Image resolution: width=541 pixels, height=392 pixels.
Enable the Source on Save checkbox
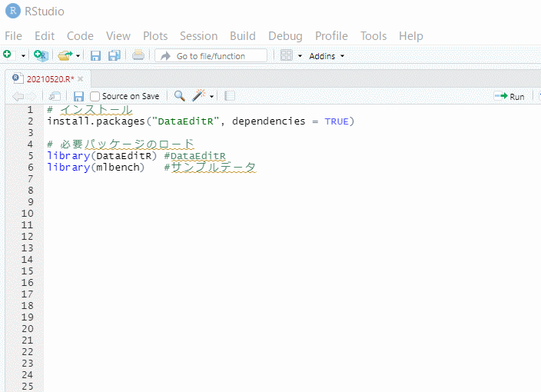coord(95,96)
